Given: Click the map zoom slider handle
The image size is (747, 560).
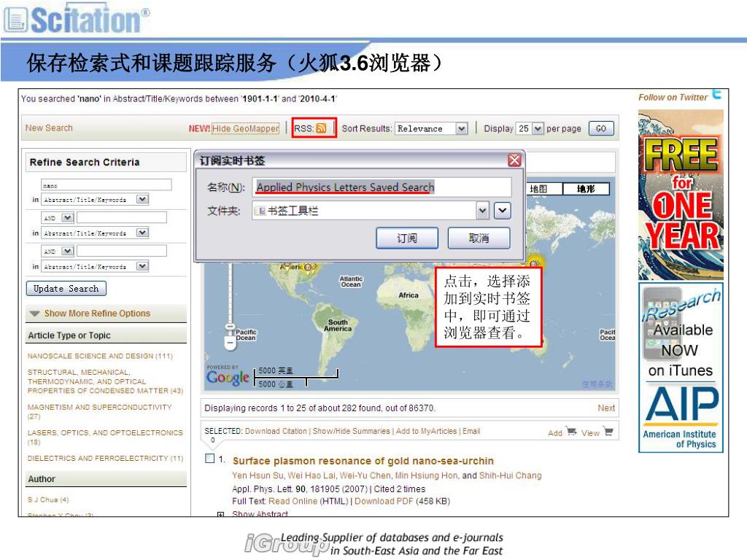Looking at the screenshot, I should [x=230, y=327].
